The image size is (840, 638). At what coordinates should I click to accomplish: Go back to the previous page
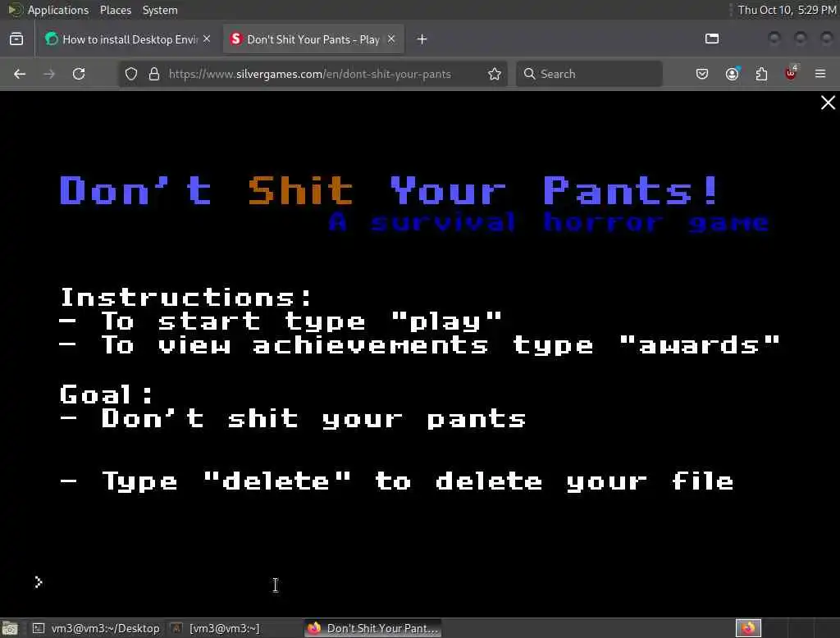coord(20,74)
